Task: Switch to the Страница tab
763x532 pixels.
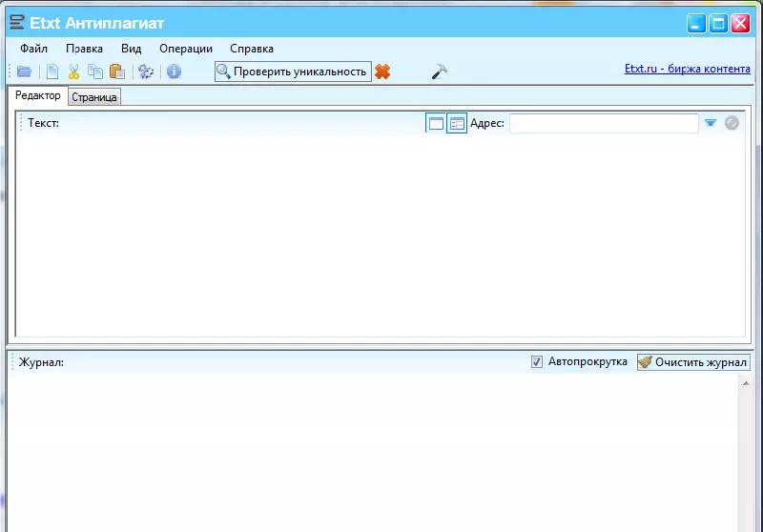Action: [x=94, y=97]
